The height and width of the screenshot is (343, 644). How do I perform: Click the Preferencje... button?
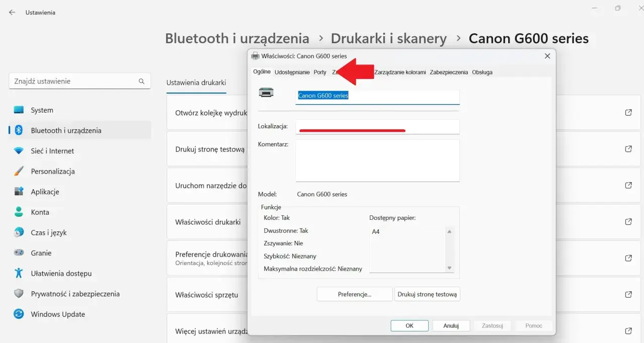click(355, 294)
